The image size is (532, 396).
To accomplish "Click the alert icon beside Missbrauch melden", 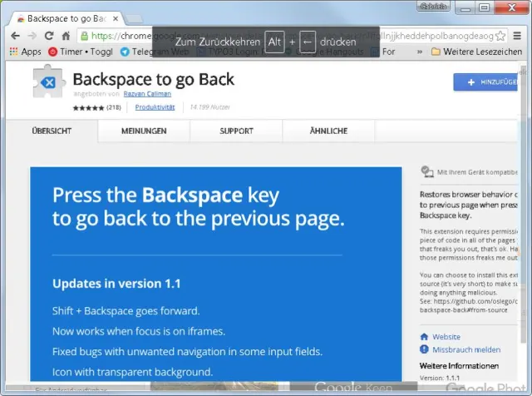I will coord(424,349).
